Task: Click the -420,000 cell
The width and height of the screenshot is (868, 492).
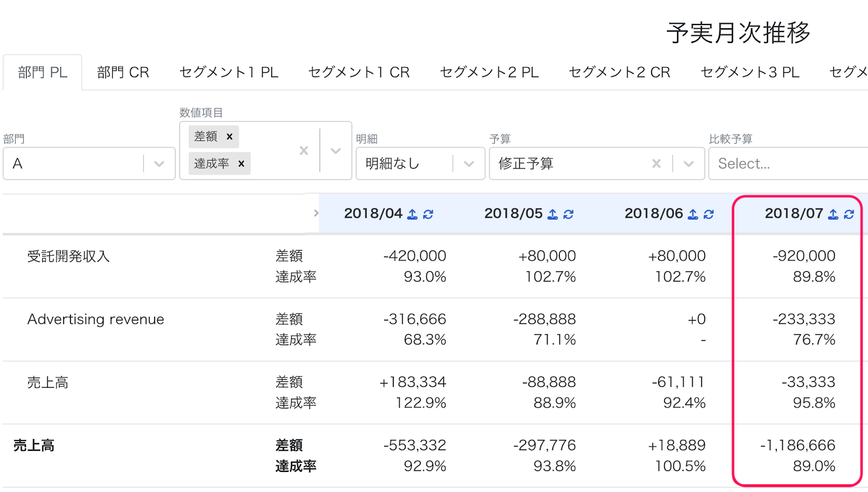Action: [415, 255]
